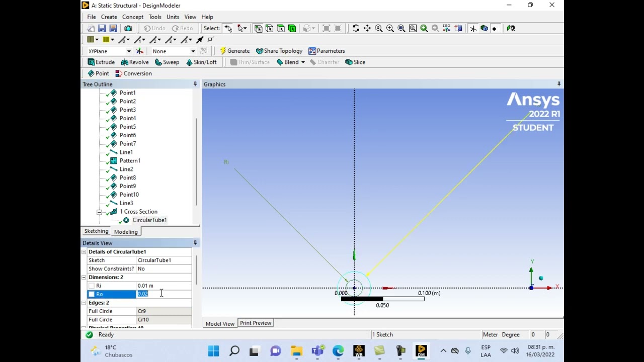The width and height of the screenshot is (644, 362).
Task: Open the File menu
Action: [92, 17]
